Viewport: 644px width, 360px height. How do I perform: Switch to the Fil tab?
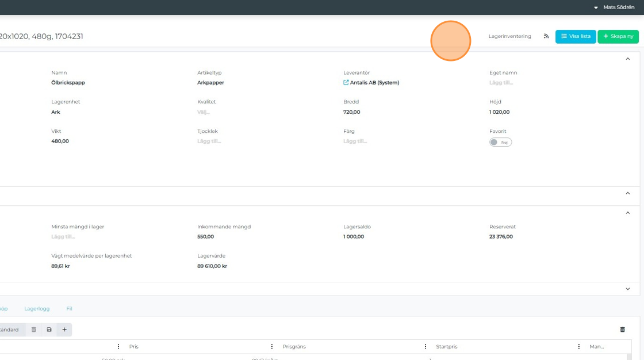point(69,309)
